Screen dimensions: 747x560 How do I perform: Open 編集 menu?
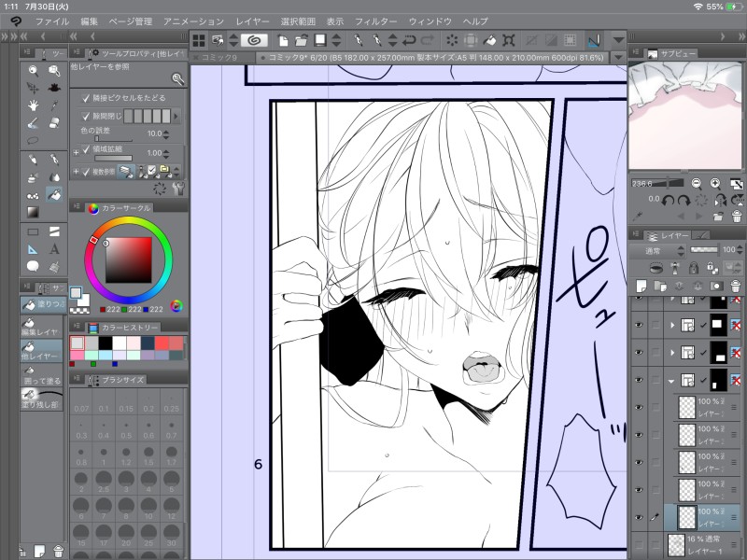point(89,21)
